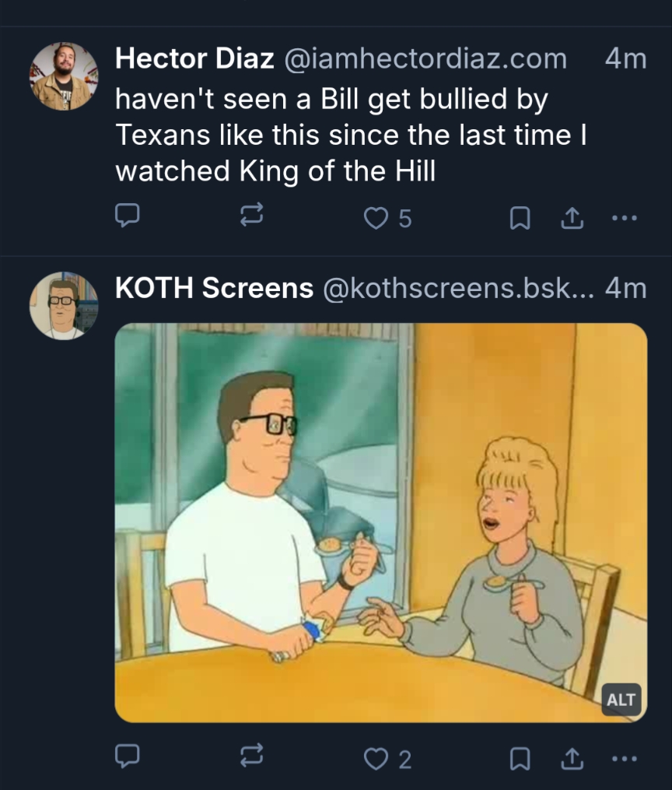Open the KOTH Screens display name link

coord(214,288)
